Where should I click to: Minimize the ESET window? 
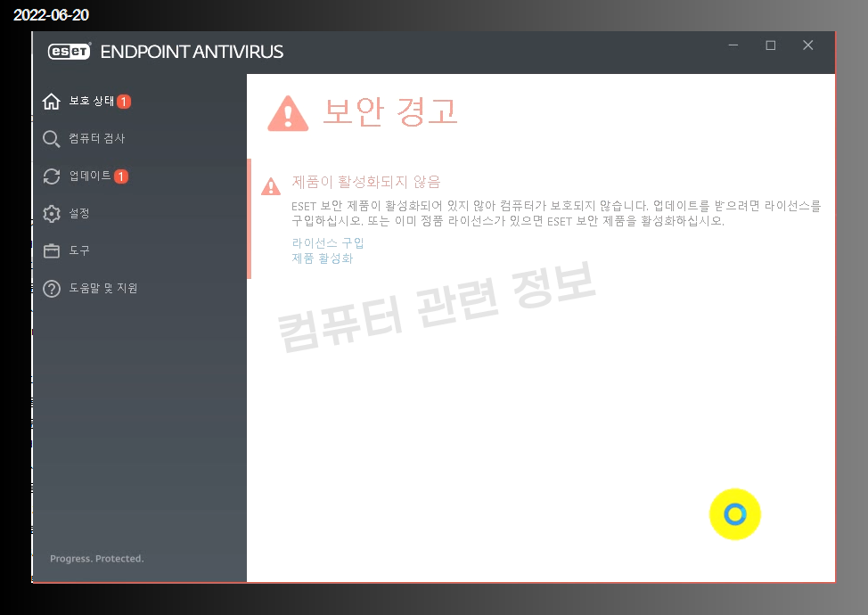click(x=733, y=45)
